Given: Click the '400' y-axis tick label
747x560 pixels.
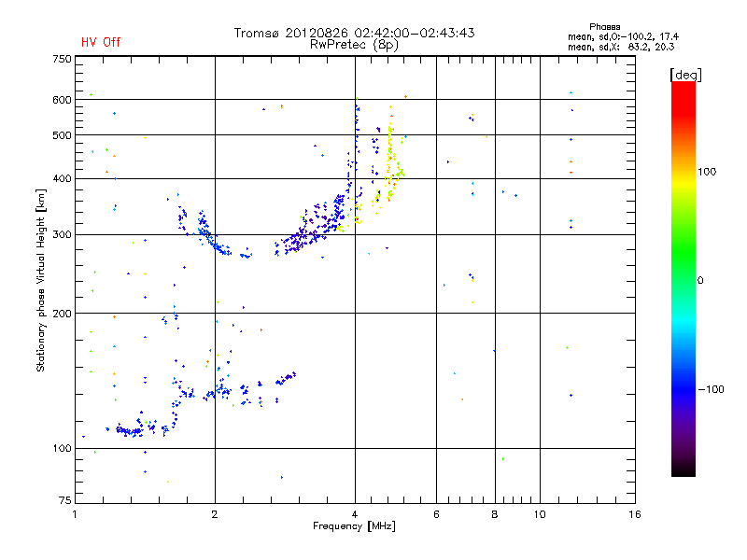Looking at the screenshot, I should pyautogui.click(x=62, y=178).
